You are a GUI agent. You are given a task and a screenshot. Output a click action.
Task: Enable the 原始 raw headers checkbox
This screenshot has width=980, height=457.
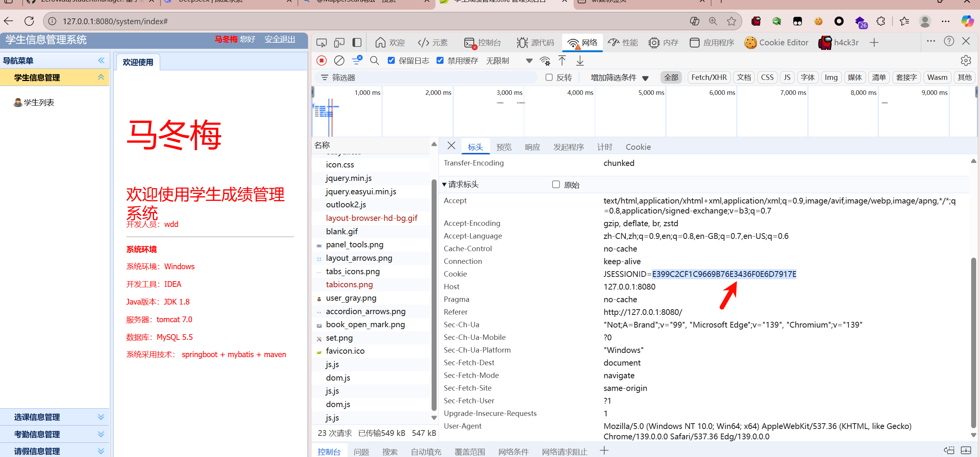[556, 184]
